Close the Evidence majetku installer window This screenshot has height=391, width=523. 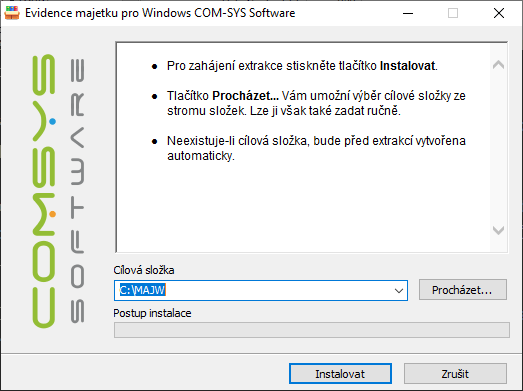[499, 13]
